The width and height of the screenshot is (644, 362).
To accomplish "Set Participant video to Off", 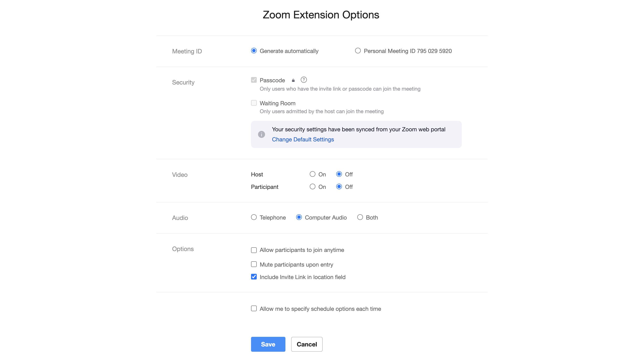I will pos(339,187).
